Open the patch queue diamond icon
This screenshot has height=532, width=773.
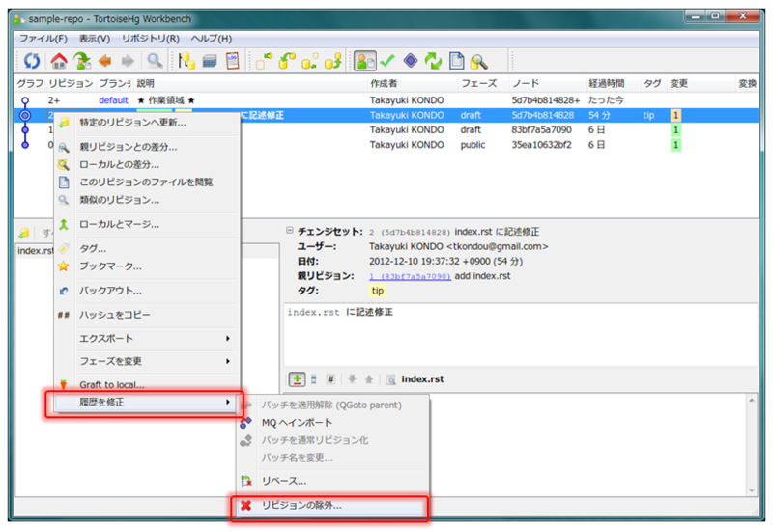click(410, 61)
